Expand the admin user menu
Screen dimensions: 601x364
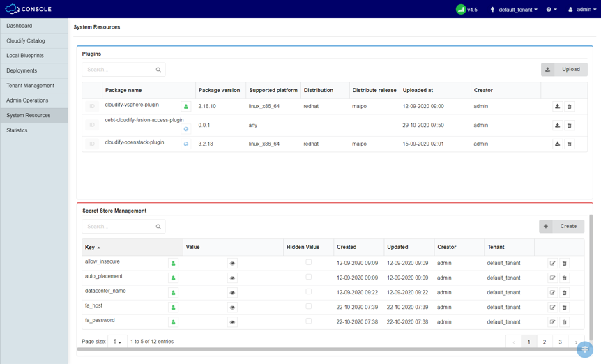pyautogui.click(x=582, y=10)
